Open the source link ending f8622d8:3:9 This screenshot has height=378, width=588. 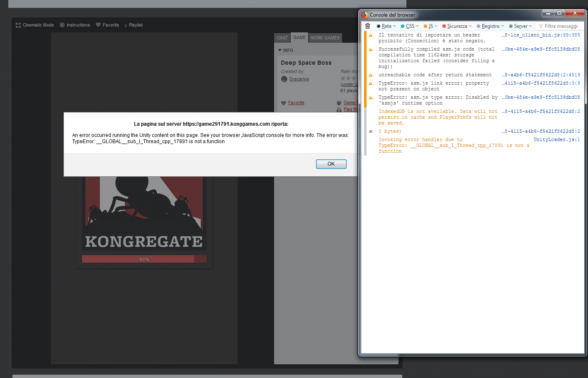[541, 83]
